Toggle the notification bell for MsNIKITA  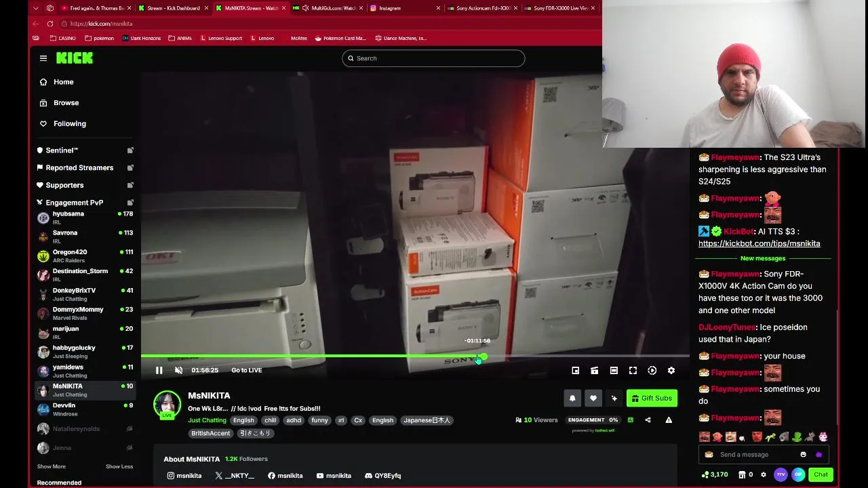572,399
